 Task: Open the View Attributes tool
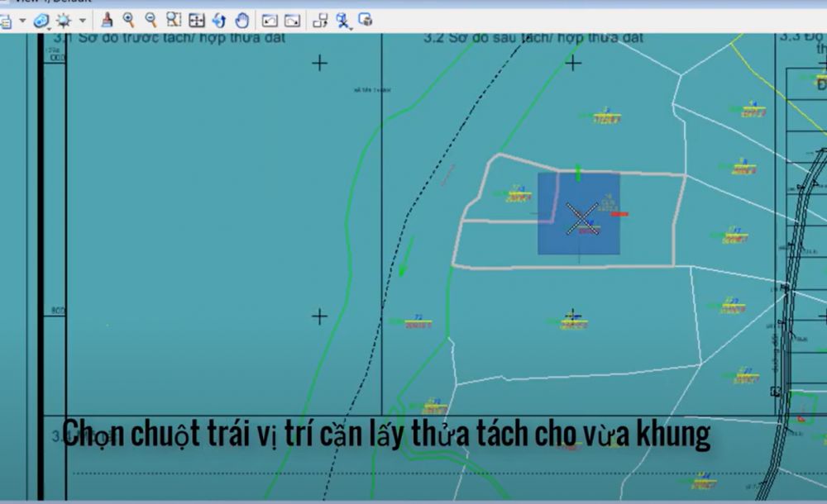5,20
